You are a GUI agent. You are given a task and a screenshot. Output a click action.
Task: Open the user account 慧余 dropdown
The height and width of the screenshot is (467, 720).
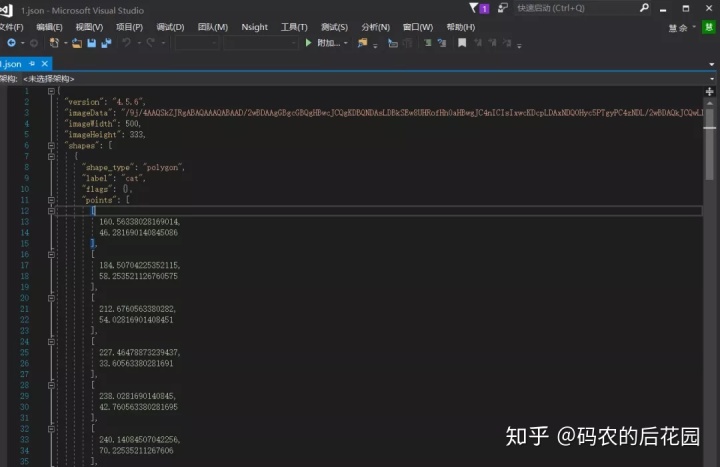tap(682, 28)
